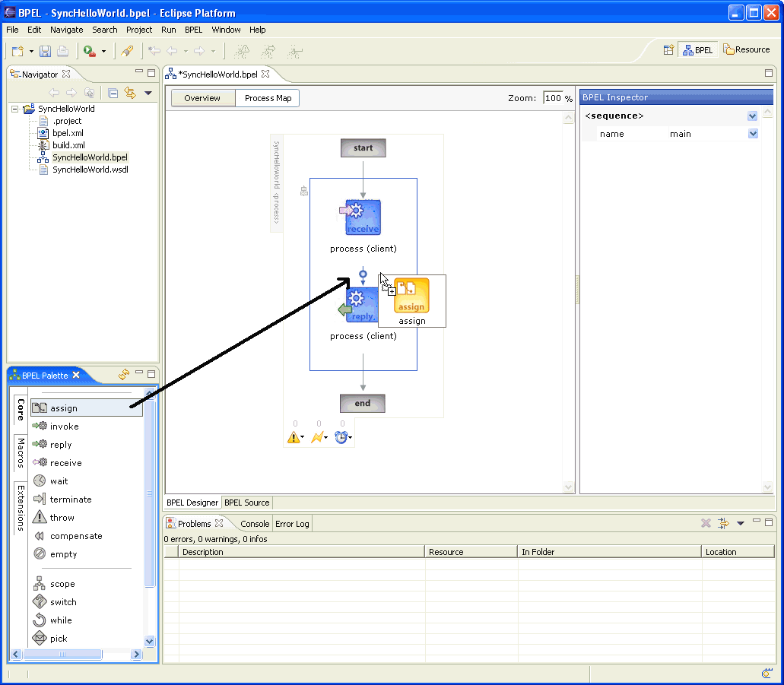Select empty activity in BPEL Palette
This screenshot has width=784, height=685.
tap(64, 554)
